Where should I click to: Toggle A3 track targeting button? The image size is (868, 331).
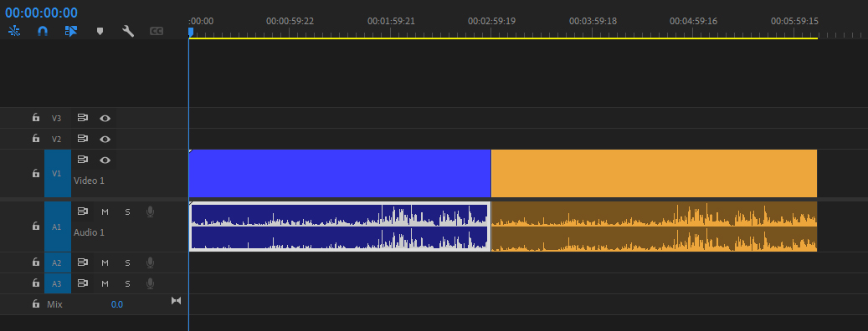click(57, 284)
